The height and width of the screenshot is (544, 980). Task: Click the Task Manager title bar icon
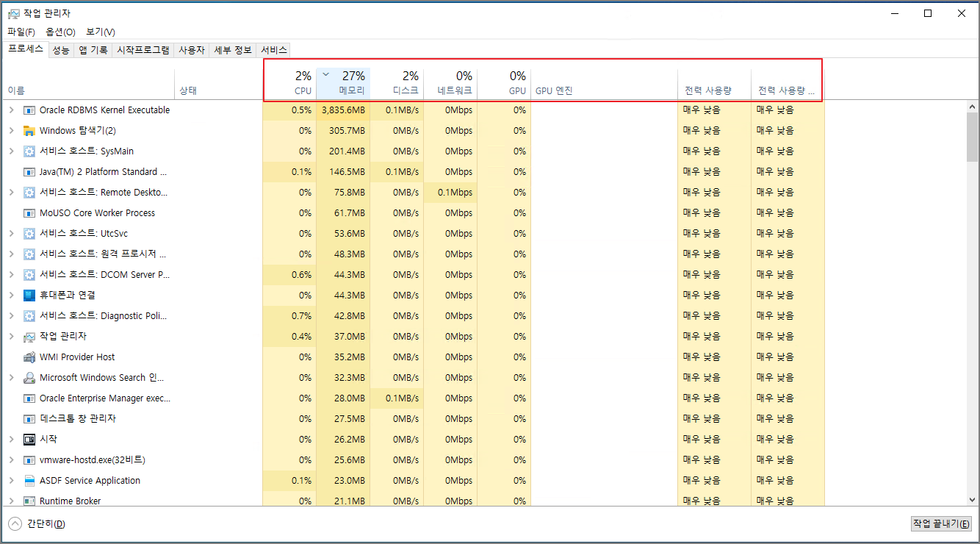[13, 13]
